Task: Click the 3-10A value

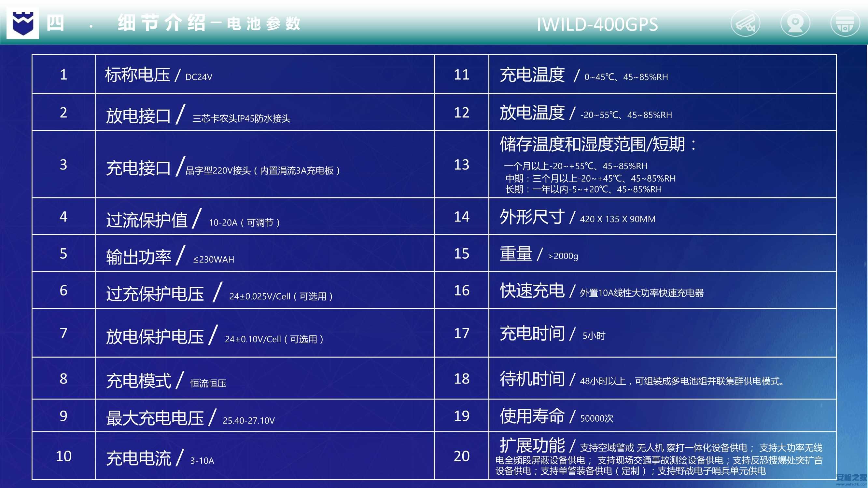Action: pyautogui.click(x=202, y=461)
